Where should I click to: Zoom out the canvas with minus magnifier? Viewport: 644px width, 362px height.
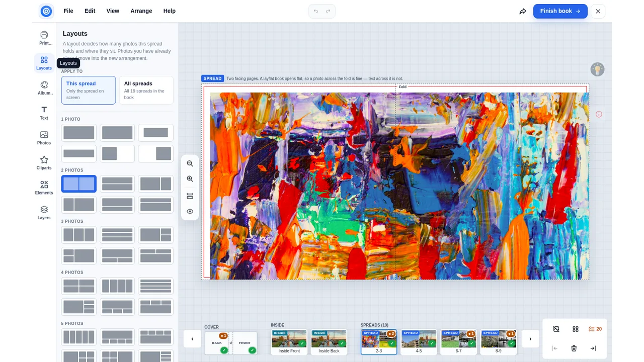pos(190,164)
